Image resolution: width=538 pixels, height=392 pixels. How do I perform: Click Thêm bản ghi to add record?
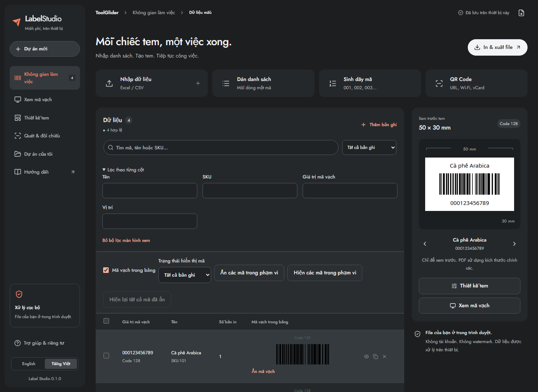379,125
